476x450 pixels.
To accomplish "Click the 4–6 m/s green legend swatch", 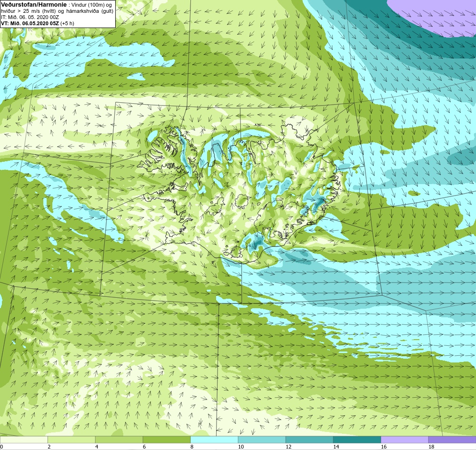I will click(x=119, y=440).
